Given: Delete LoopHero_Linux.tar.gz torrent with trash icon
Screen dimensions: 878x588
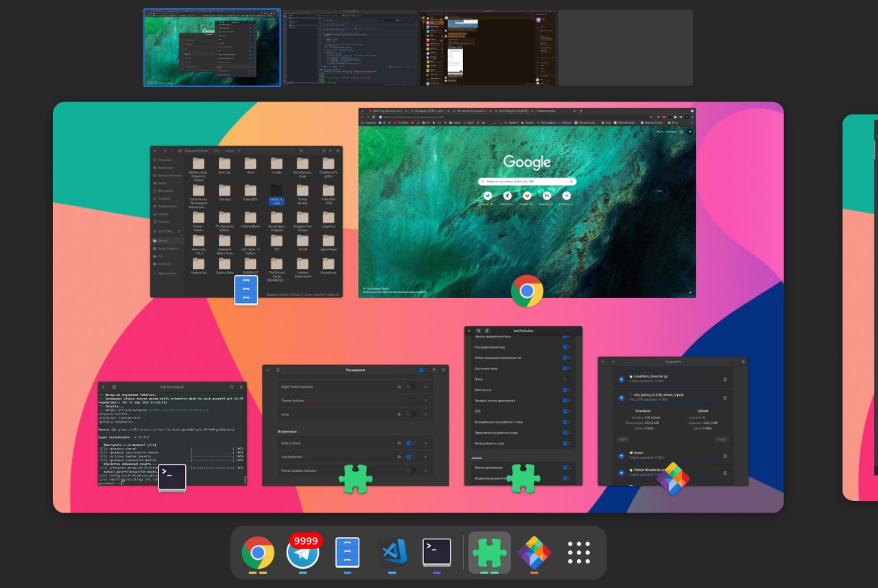Looking at the screenshot, I should click(725, 379).
